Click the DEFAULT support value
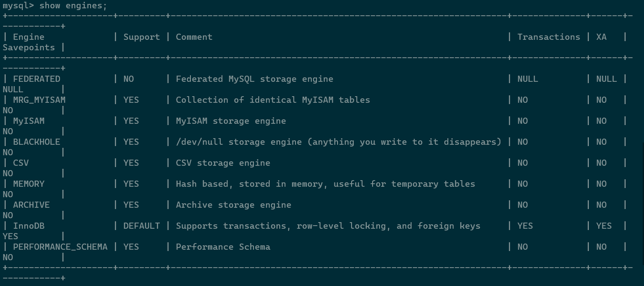Viewport: 644px width, 286px height. (x=141, y=226)
